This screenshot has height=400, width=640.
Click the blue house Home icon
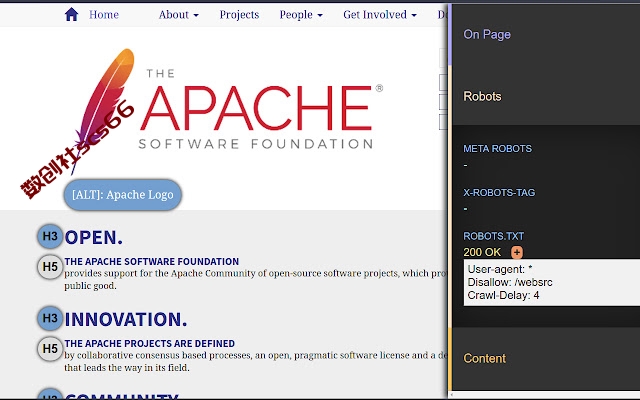coord(71,15)
